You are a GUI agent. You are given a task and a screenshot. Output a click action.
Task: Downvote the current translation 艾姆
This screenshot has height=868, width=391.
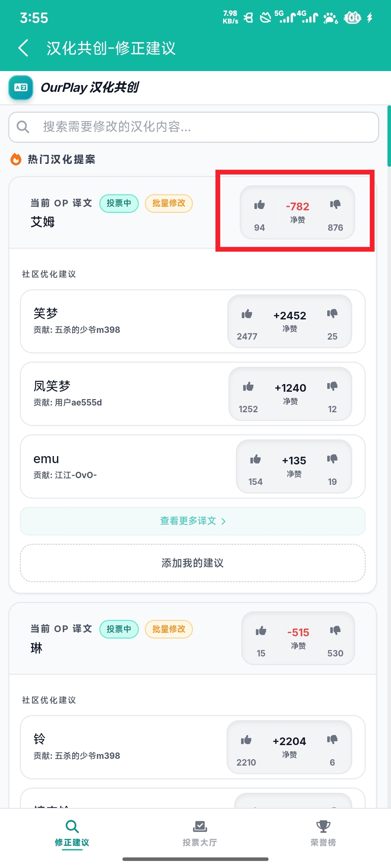pos(335,205)
